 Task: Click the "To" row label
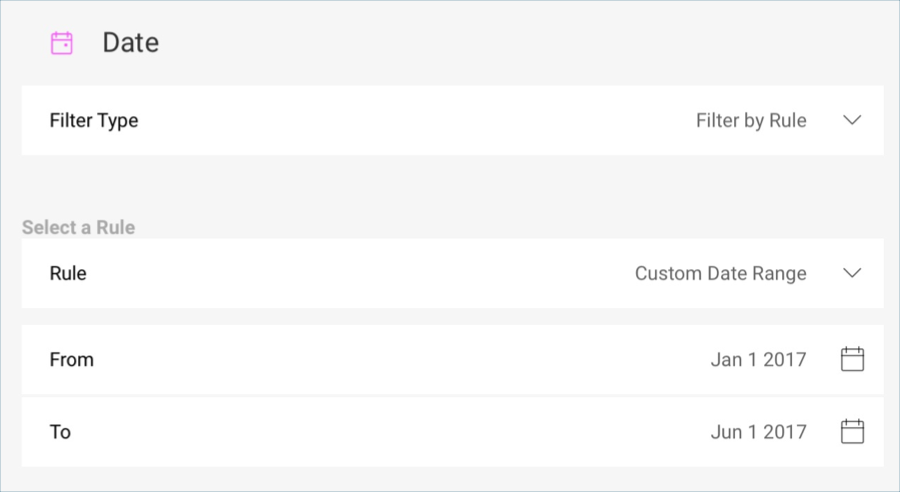60,432
